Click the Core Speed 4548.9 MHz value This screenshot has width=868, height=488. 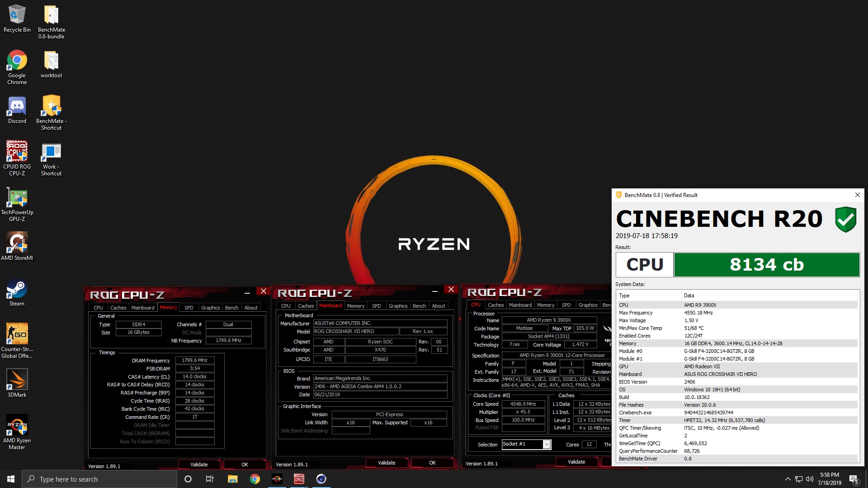point(524,404)
